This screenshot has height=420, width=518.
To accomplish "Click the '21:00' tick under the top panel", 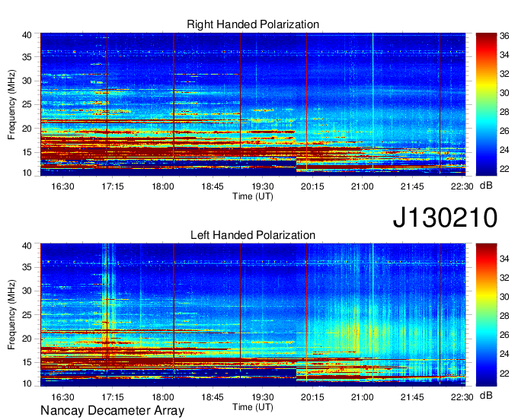I will pyautogui.click(x=362, y=186).
